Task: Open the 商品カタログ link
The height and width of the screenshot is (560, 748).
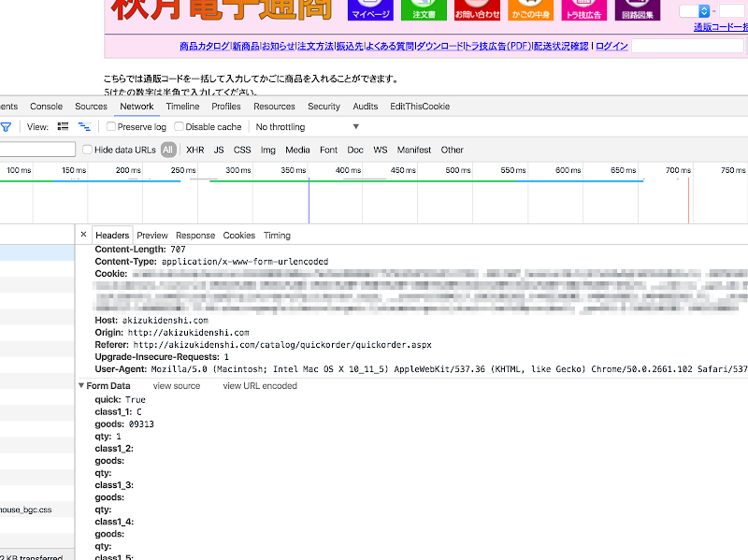Action: (205, 46)
